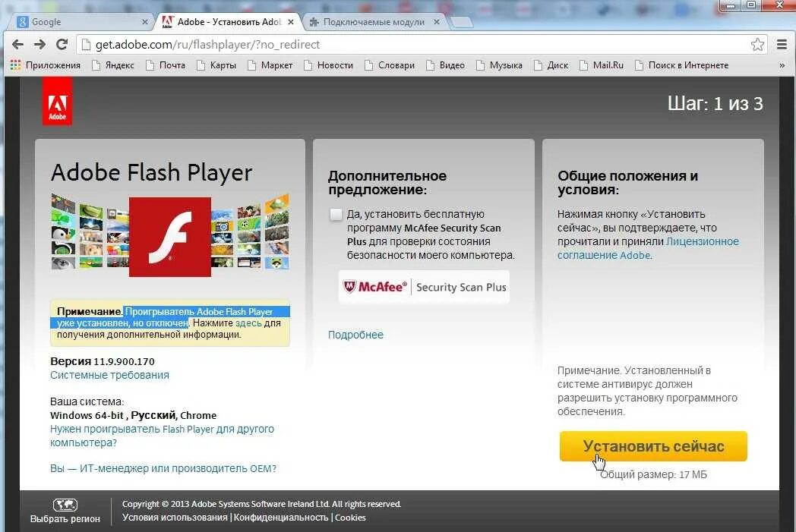
Task: Open the Подробнее link
Action: [x=355, y=335]
